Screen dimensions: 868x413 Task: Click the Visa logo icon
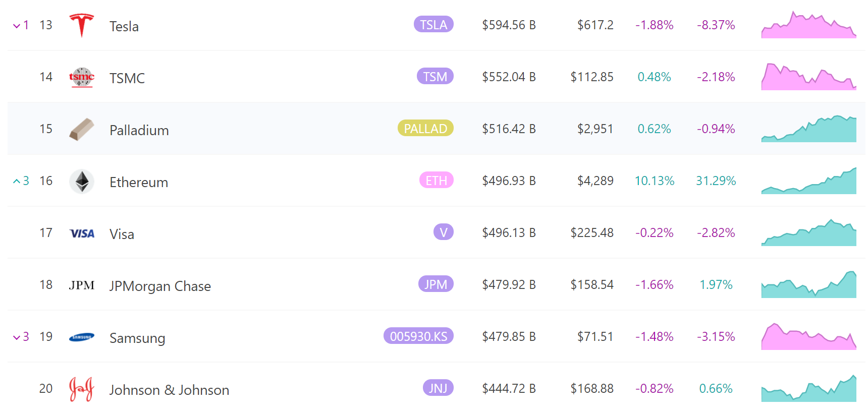point(82,233)
